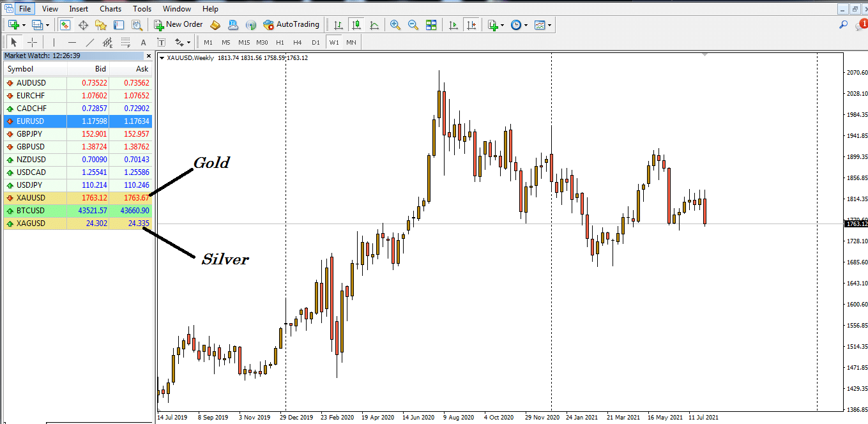Select the Fibonacci retracement tool
868x424 pixels.
pyautogui.click(x=126, y=43)
